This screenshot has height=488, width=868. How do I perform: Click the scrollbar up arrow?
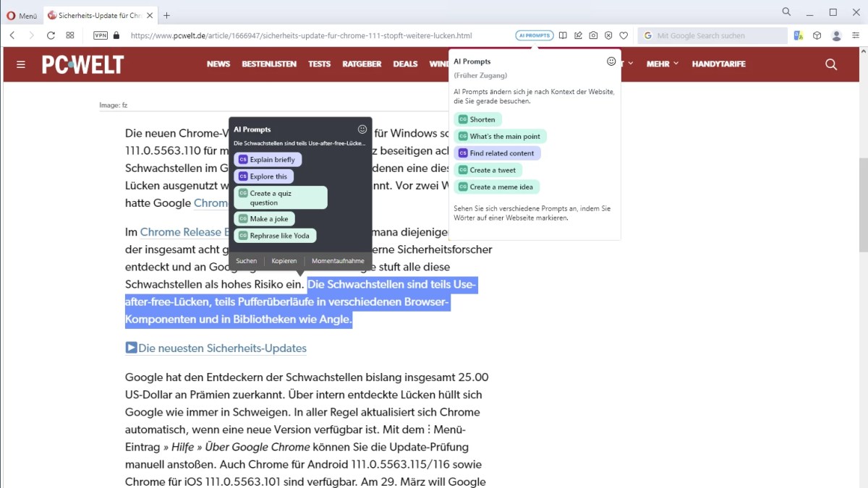pos(863,51)
